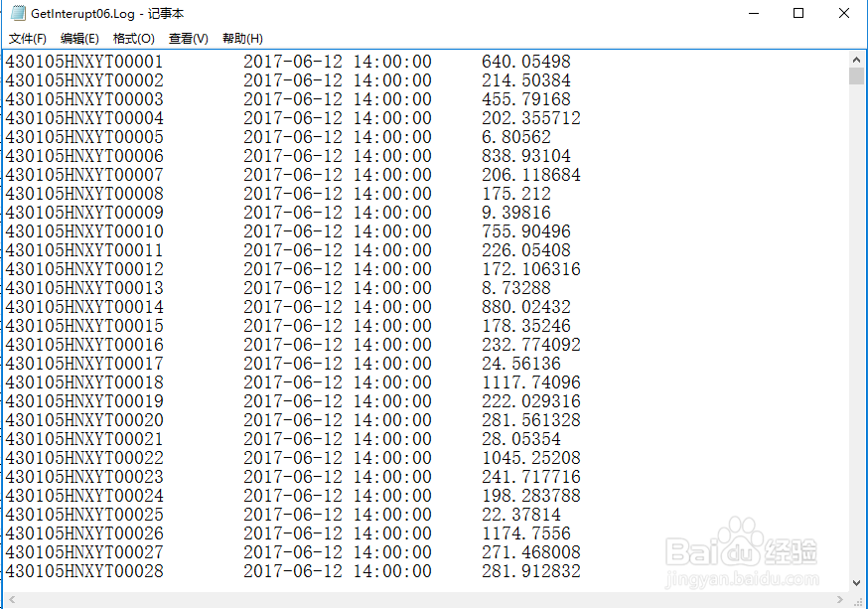Image resolution: width=868 pixels, height=609 pixels.
Task: Click ID 430105HNXYT00022
Action: [x=84, y=458]
